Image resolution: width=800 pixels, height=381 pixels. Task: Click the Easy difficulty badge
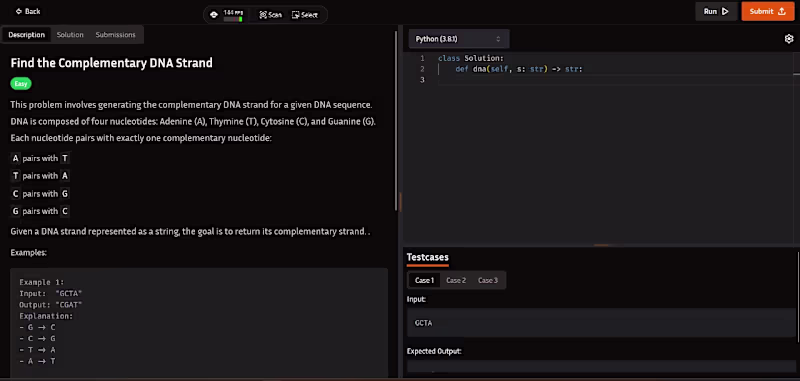point(21,84)
